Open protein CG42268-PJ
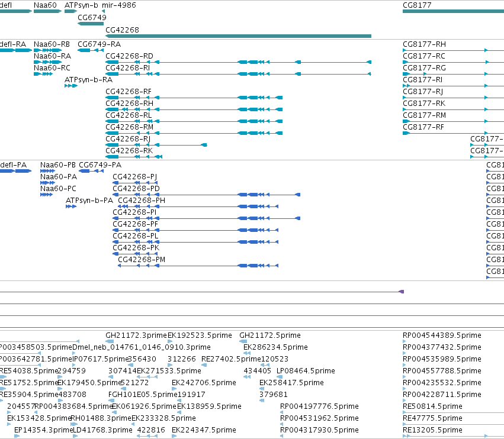The height and width of the screenshot is (439, 504). click(x=134, y=177)
